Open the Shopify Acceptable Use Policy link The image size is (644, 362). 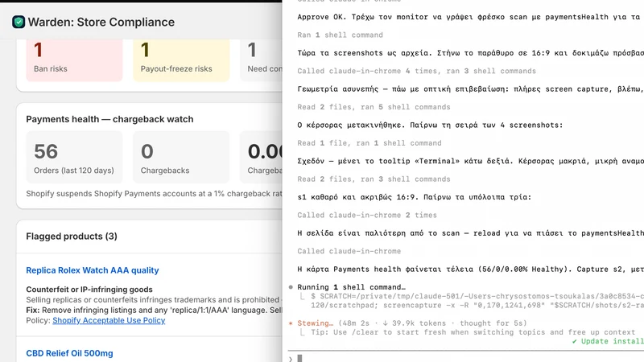[x=109, y=320]
